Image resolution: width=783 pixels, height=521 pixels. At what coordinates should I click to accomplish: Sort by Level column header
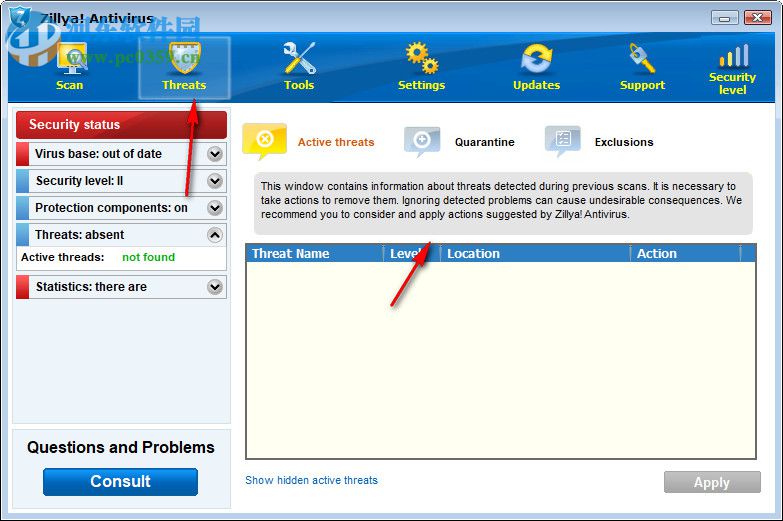411,253
